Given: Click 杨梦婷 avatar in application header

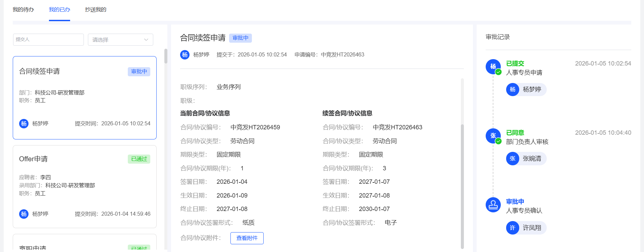Looking at the screenshot, I should tap(185, 55).
